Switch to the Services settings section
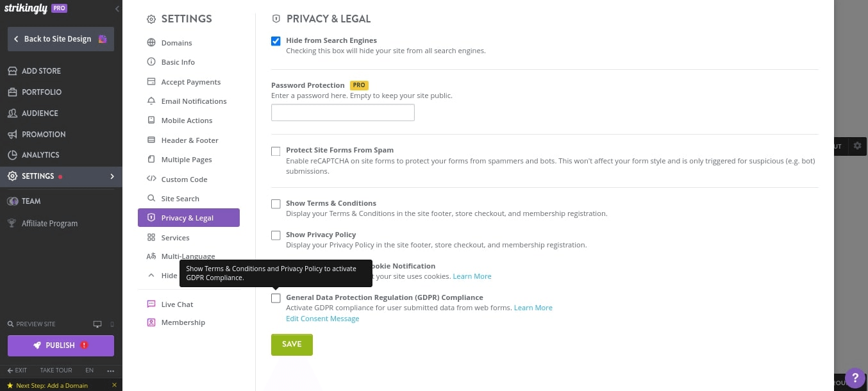 175,237
